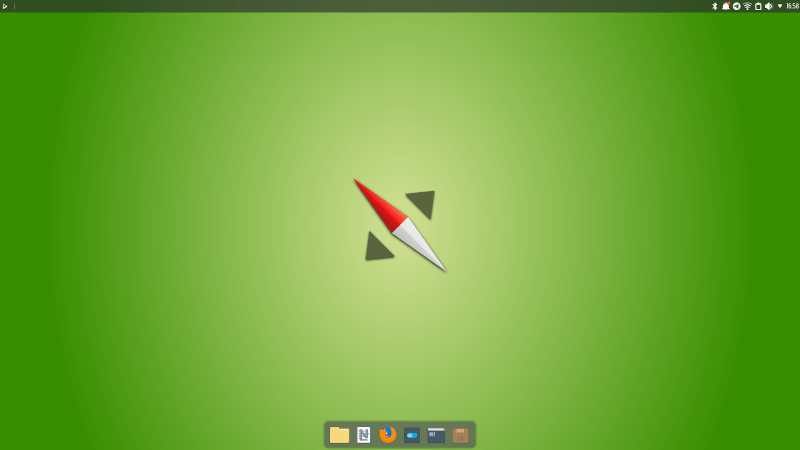Click the clock showing 16:58
This screenshot has height=450, width=800.
click(x=793, y=6)
